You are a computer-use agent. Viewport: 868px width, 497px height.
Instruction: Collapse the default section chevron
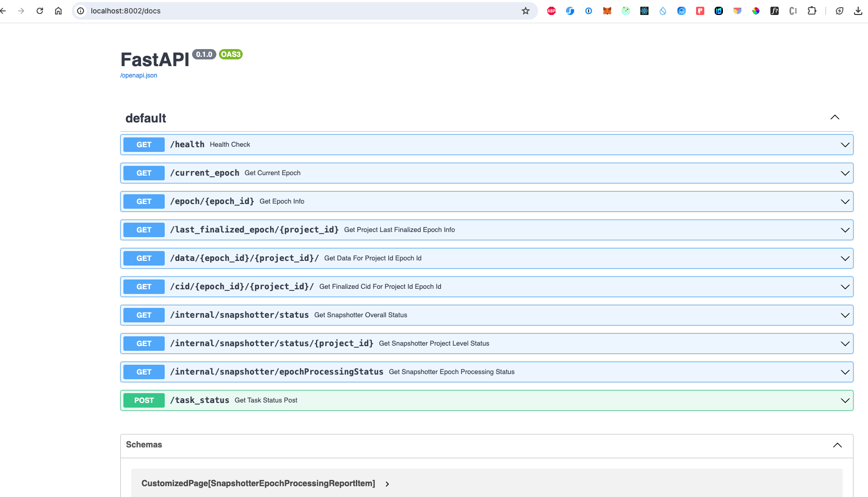click(835, 117)
